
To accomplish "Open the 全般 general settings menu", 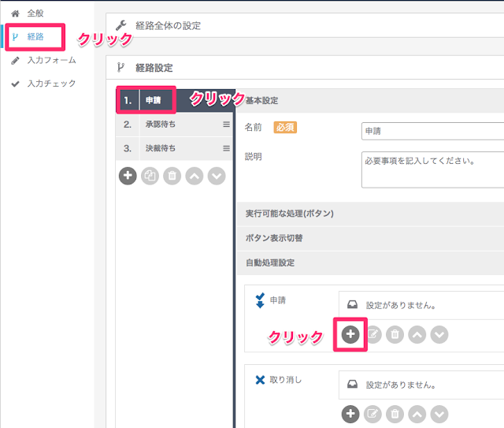I will tap(35, 13).
